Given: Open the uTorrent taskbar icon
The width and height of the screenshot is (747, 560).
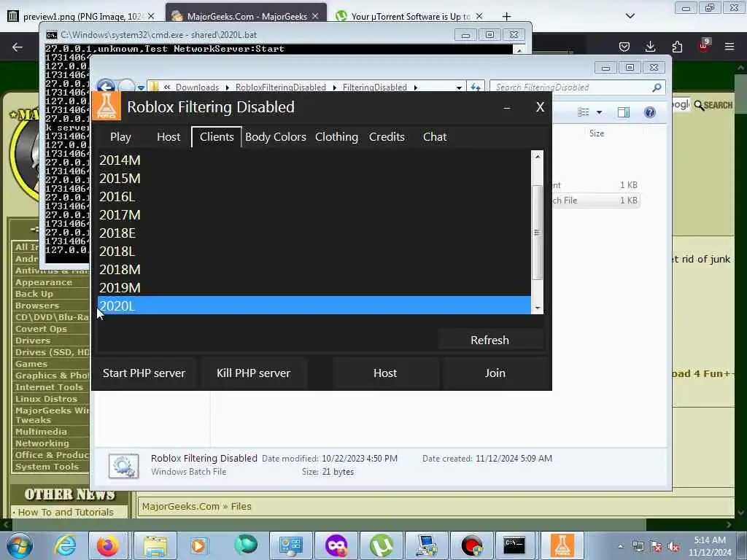Looking at the screenshot, I should tap(381, 545).
